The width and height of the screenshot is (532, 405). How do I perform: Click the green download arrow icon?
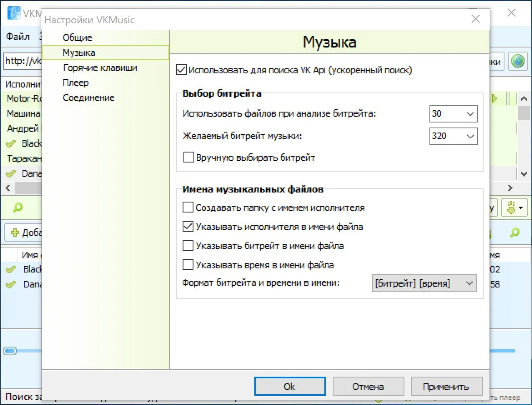512,207
